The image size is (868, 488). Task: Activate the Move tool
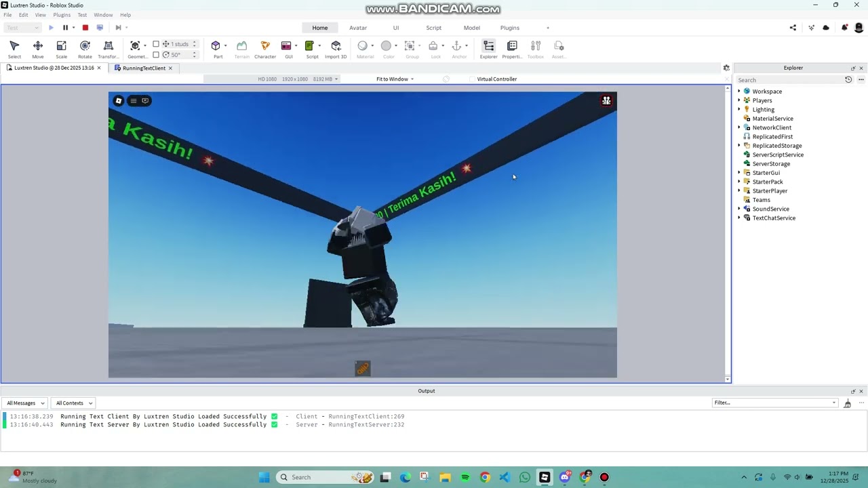click(x=38, y=49)
